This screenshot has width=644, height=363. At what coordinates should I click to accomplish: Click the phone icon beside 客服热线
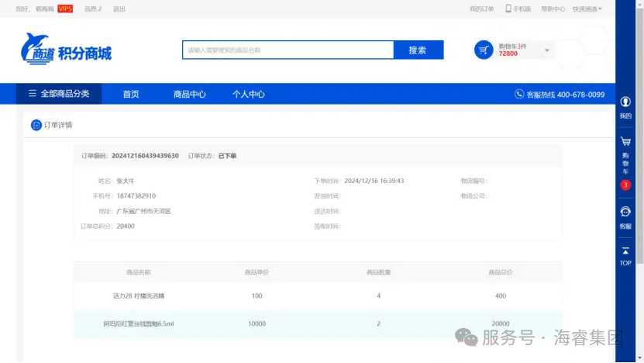pos(519,94)
